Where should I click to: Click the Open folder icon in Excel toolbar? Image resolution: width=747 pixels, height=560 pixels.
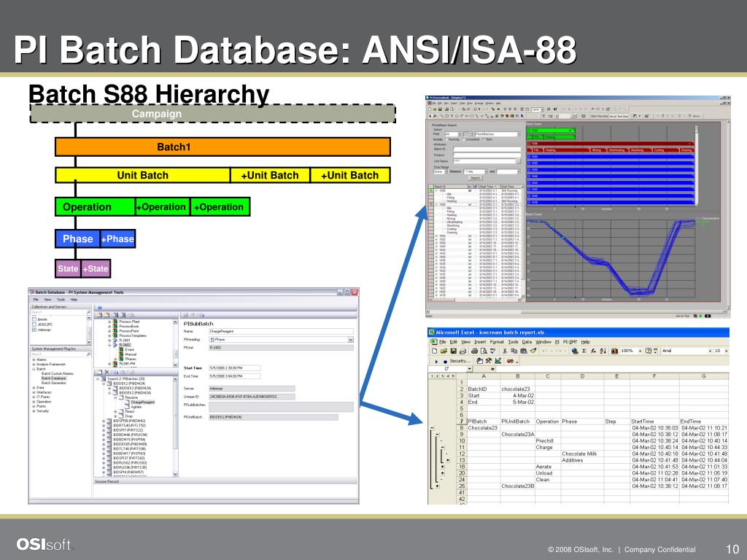444,351
